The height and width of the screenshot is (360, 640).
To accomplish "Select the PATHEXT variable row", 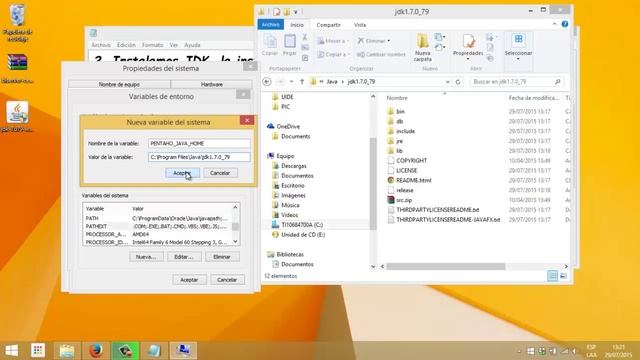I will click(x=157, y=226).
